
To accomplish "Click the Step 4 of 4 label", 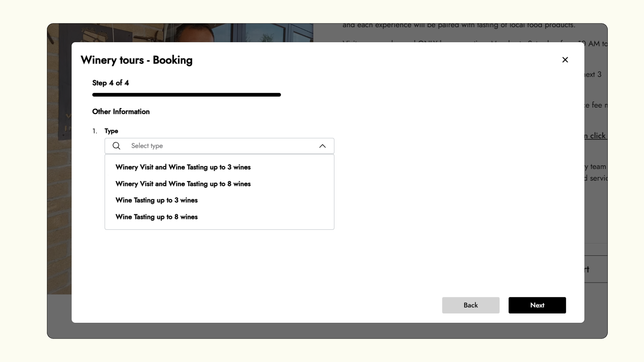I will (x=111, y=83).
